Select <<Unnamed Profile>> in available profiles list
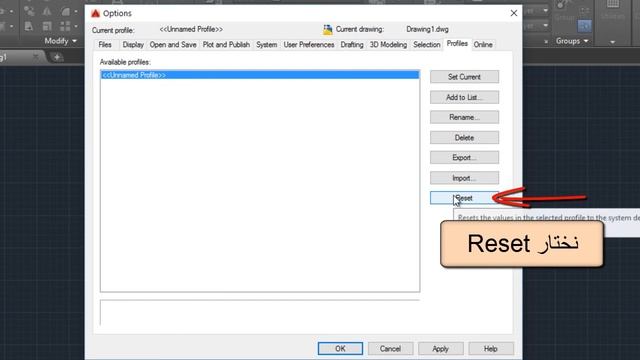640x360 pixels. pyautogui.click(x=260, y=75)
